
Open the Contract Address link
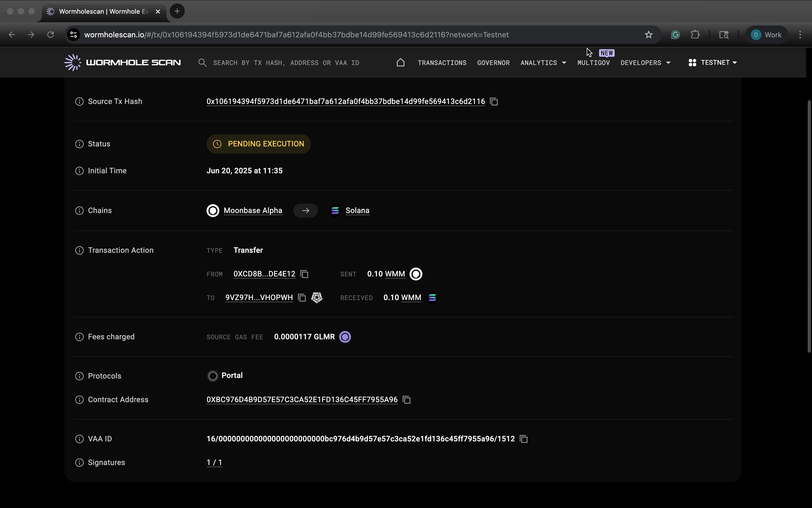(x=302, y=400)
